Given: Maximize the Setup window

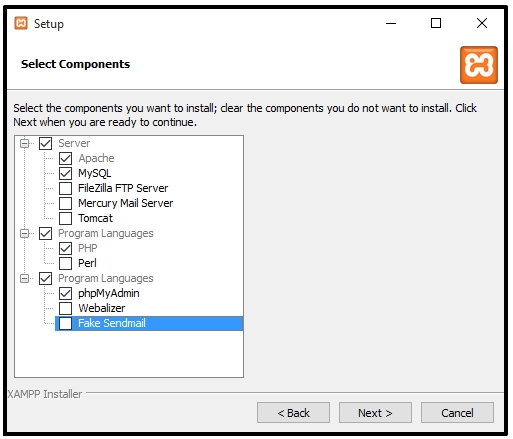Looking at the screenshot, I should pyautogui.click(x=436, y=23).
